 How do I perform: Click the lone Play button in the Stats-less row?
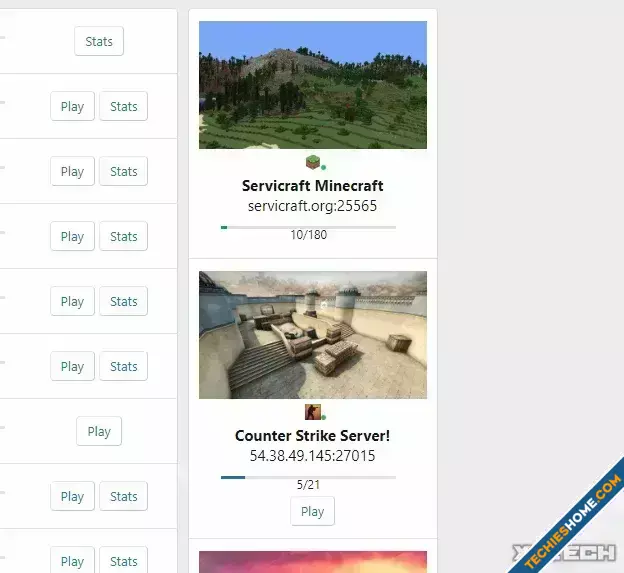pos(99,431)
